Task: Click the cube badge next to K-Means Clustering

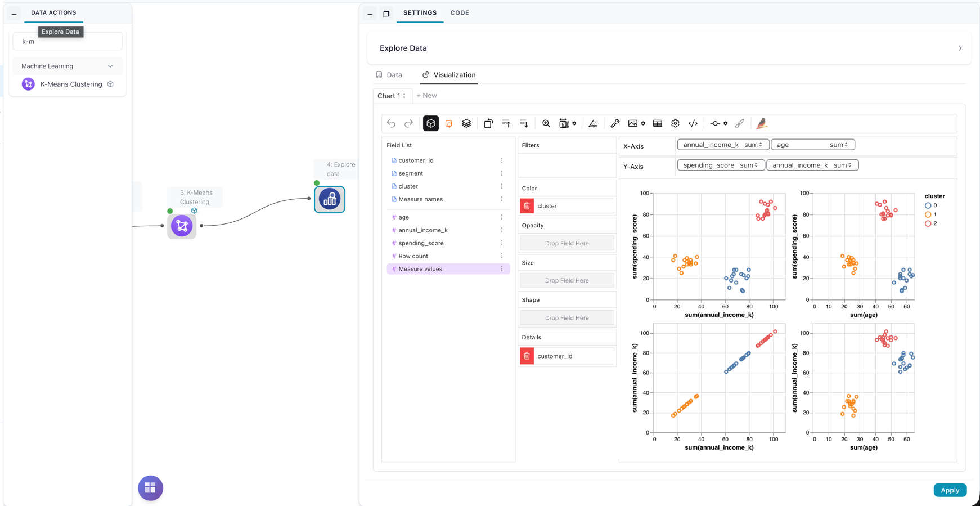Action: click(111, 84)
